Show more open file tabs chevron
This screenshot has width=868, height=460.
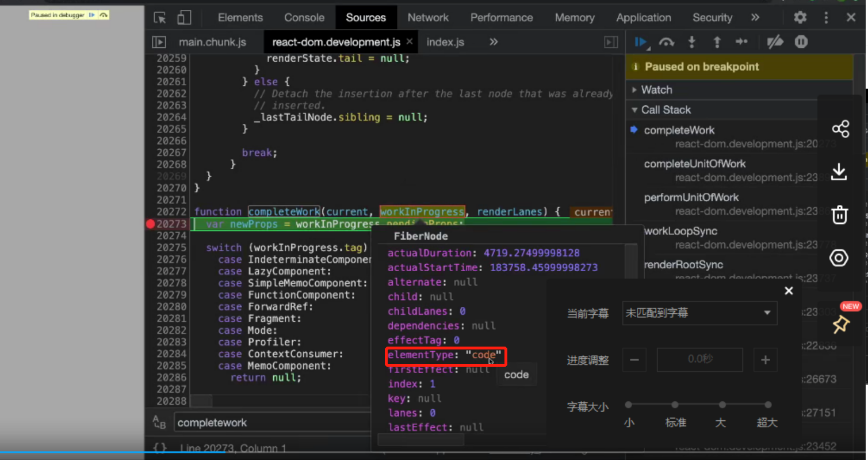pyautogui.click(x=494, y=42)
